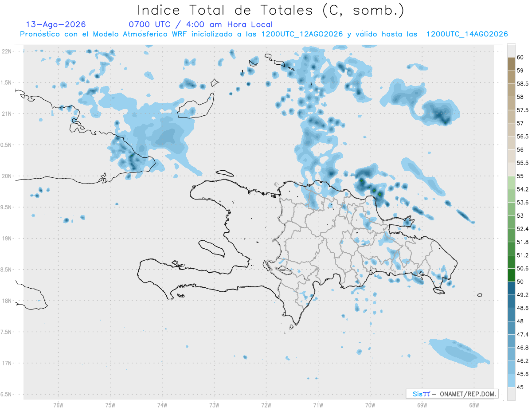
Task: Click the '52.4' value on the color scale
Action: coord(523,229)
